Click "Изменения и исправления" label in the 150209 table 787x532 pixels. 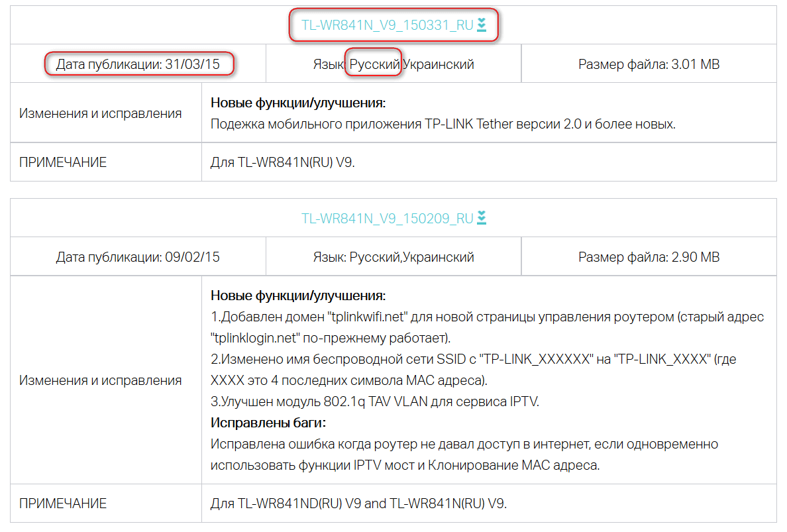pos(100,380)
